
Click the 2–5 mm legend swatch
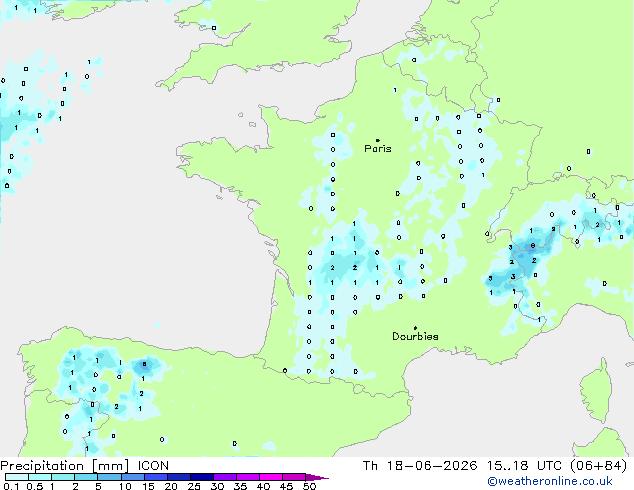[x=86, y=477]
